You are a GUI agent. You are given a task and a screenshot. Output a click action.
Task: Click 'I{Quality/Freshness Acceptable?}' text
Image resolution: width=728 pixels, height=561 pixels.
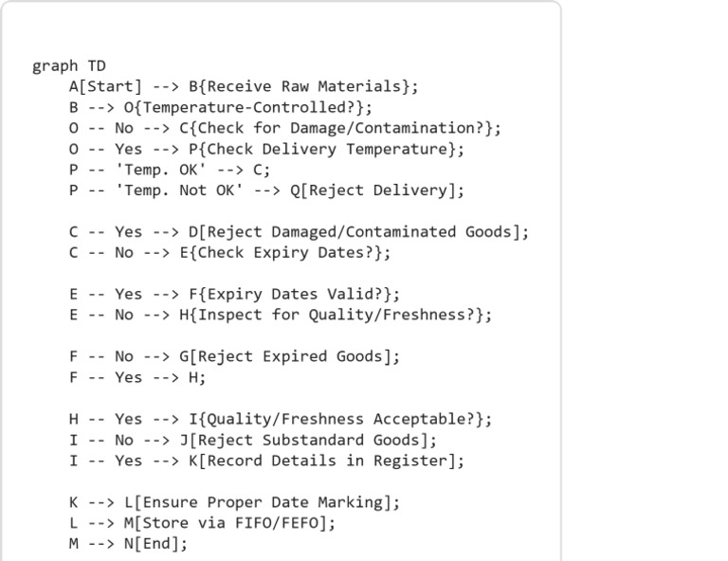[336, 419]
